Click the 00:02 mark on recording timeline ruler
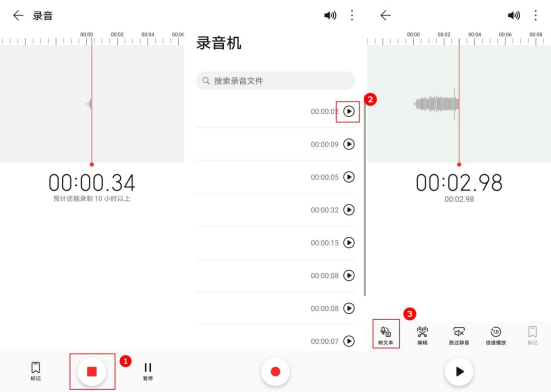 [x=117, y=34]
